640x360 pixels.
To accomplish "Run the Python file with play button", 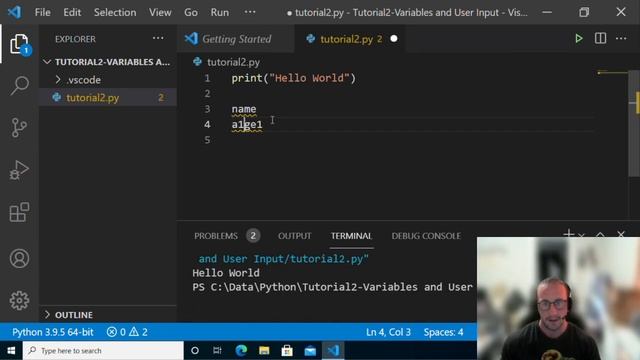I will [x=578, y=39].
